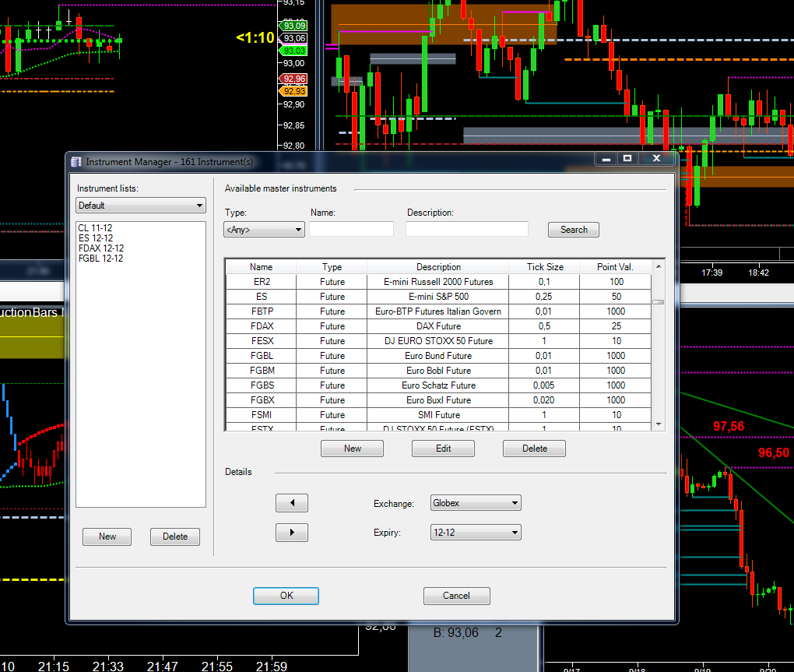Open the Expiry 12-12 dropdown
Viewport: 794px width, 672px height.
[x=476, y=533]
